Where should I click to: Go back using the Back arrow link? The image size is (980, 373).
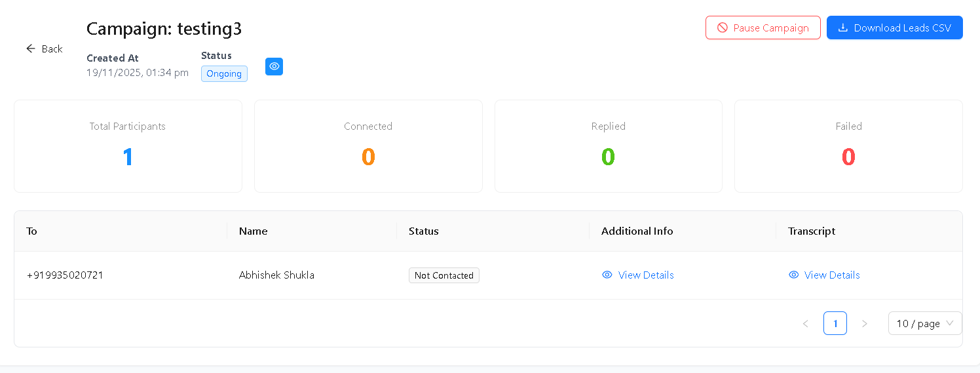44,49
